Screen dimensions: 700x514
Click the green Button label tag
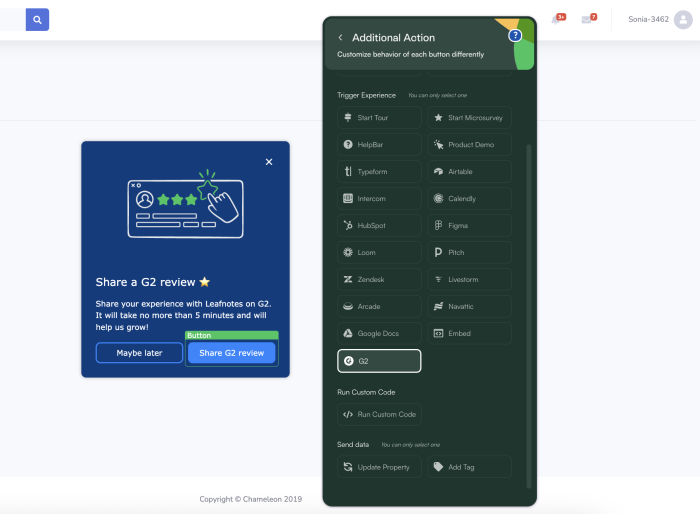[x=232, y=335]
